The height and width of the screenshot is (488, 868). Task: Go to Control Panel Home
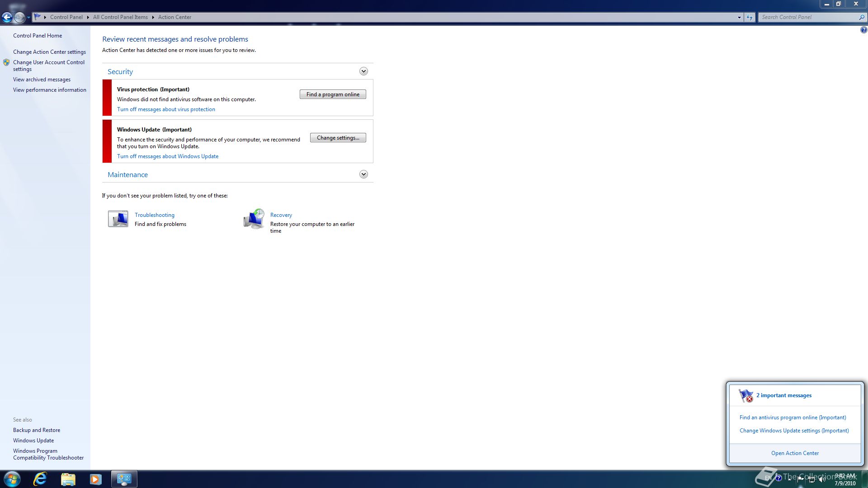[x=38, y=36]
